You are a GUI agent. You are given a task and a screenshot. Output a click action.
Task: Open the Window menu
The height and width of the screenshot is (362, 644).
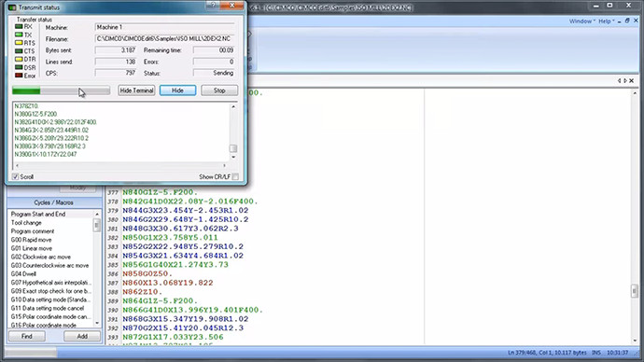[581, 21]
